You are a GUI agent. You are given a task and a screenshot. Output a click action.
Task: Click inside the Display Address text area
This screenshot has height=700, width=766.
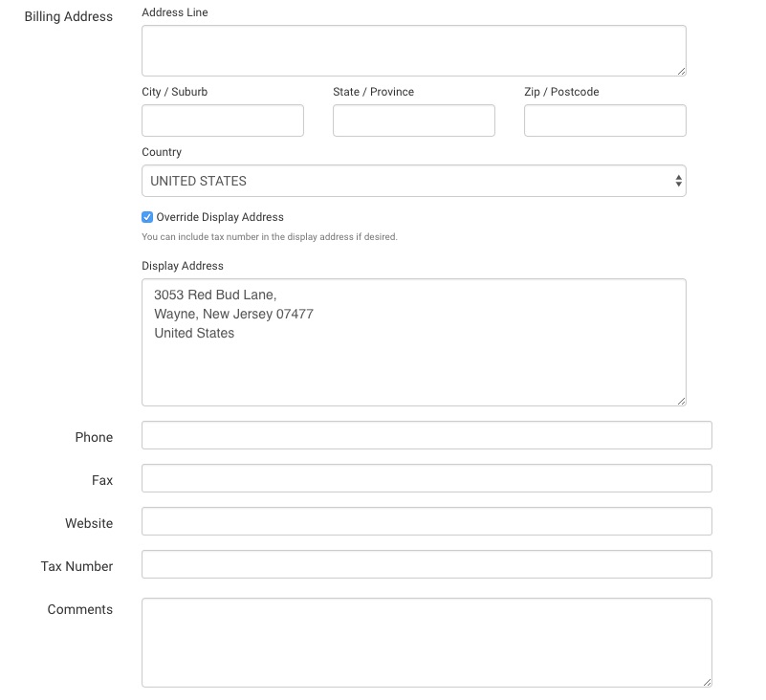pyautogui.click(x=414, y=342)
